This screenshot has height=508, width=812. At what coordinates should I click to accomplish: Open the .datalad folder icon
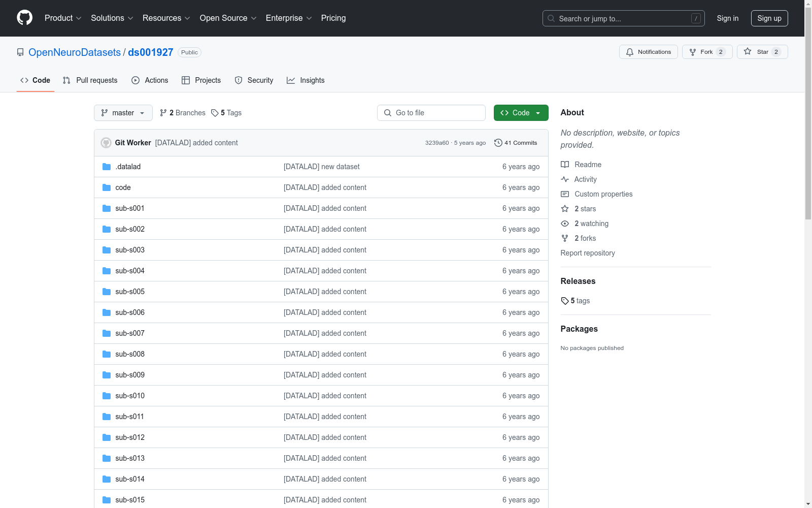(x=107, y=167)
